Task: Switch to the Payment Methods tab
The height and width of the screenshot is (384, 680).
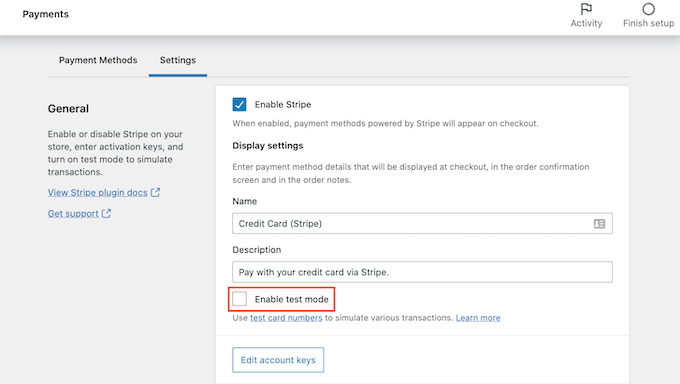Action: [x=98, y=60]
